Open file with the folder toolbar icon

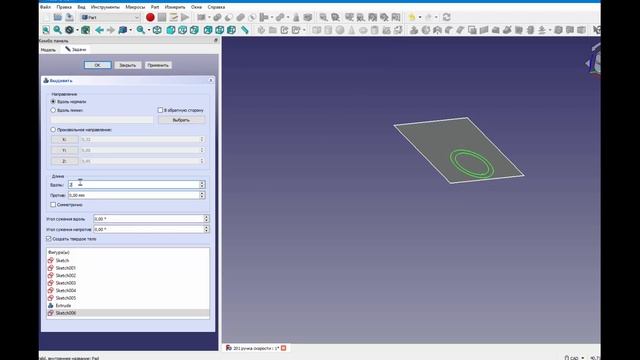click(x=58, y=17)
